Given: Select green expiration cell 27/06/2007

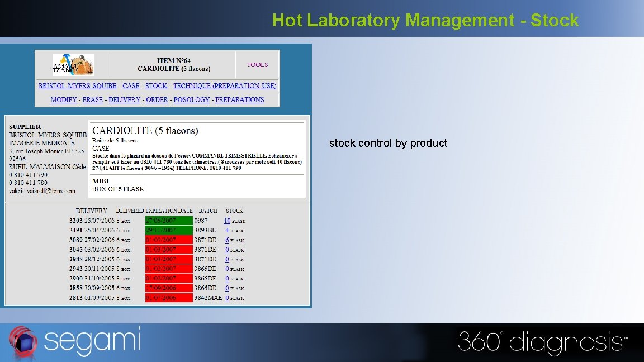Looking at the screenshot, I should coord(169,221).
